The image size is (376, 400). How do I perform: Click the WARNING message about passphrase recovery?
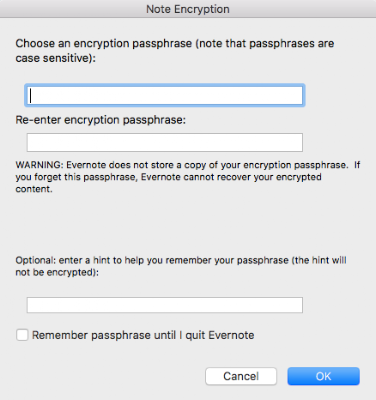coord(188,177)
